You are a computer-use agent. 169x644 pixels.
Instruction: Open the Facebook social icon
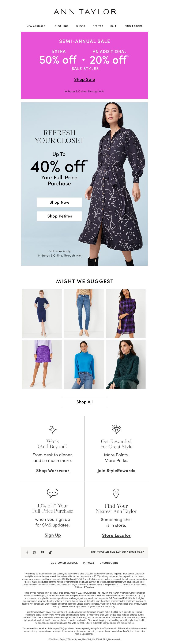(x=27, y=552)
